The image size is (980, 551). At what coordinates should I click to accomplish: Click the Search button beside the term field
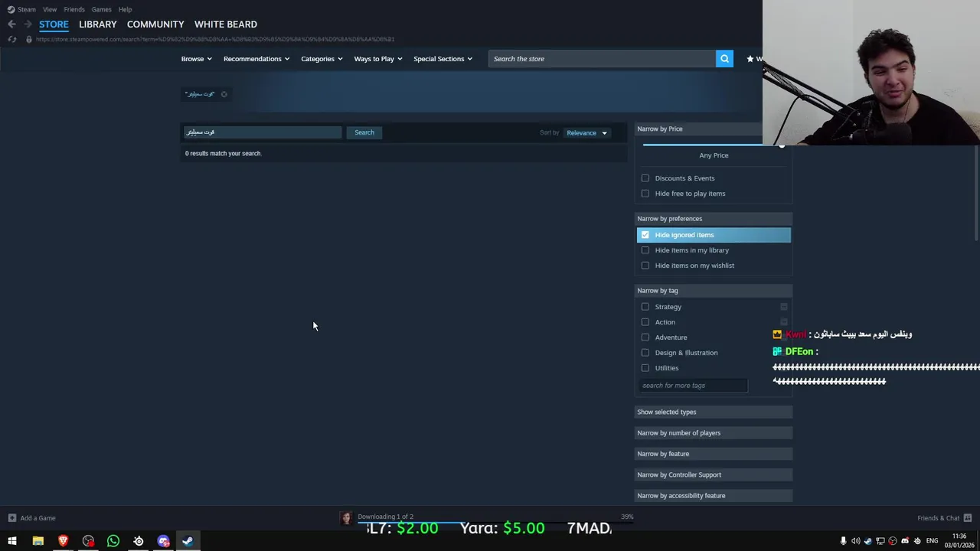coord(364,132)
